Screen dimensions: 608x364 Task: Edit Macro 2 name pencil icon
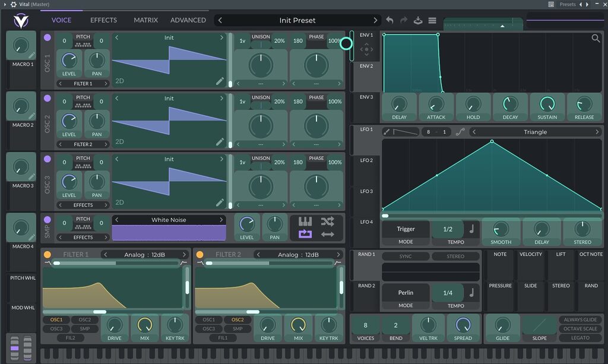pyautogui.click(x=32, y=116)
